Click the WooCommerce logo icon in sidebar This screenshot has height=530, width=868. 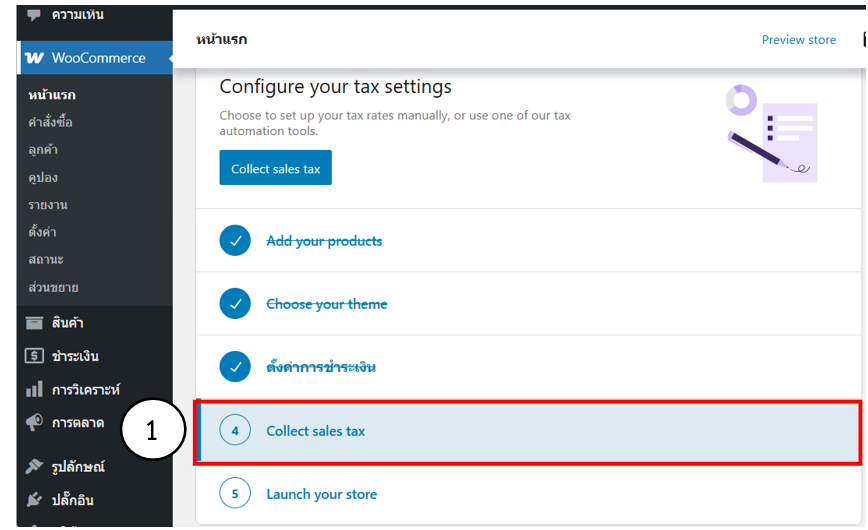(34, 58)
